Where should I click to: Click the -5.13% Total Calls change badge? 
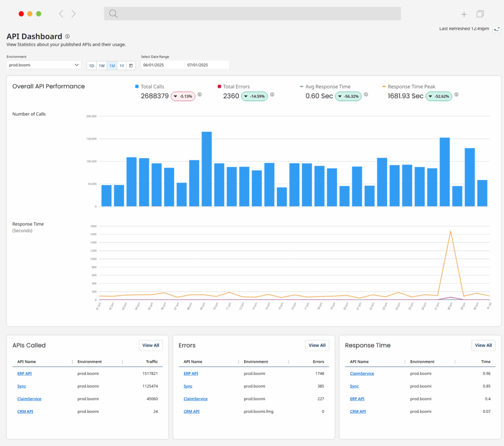click(x=183, y=97)
